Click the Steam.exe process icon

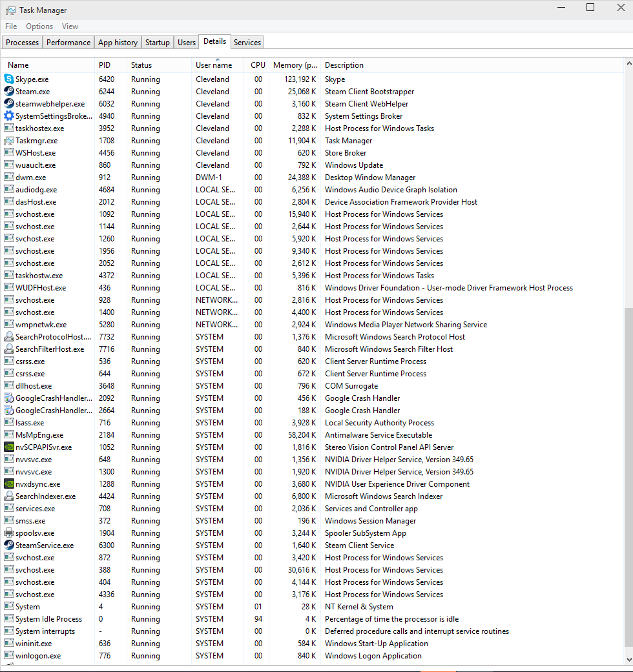(x=8, y=91)
